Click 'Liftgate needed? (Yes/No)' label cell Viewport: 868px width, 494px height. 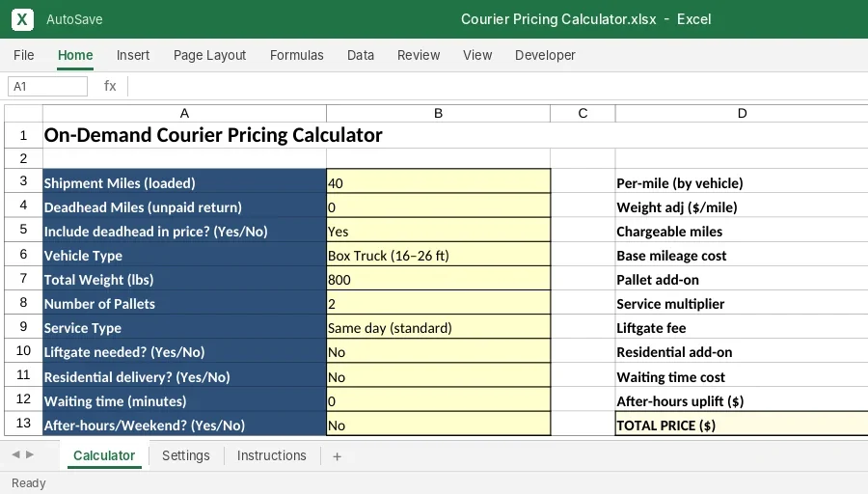[x=185, y=351]
